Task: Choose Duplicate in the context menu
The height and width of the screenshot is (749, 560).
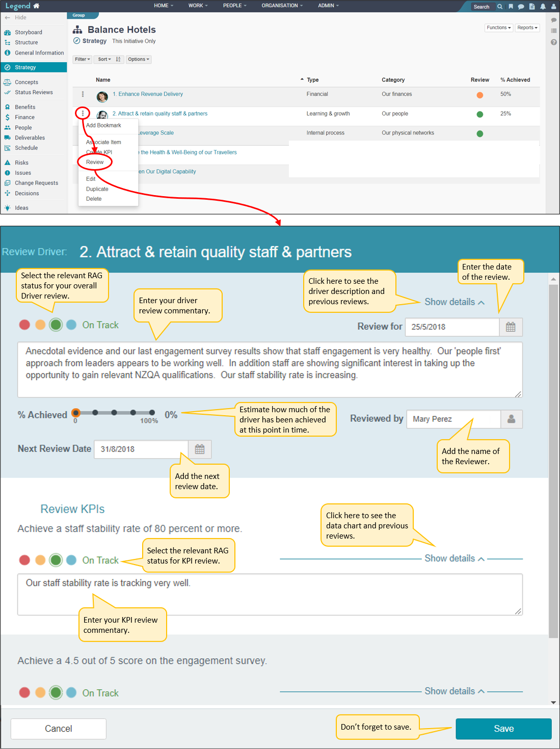Action: [97, 190]
